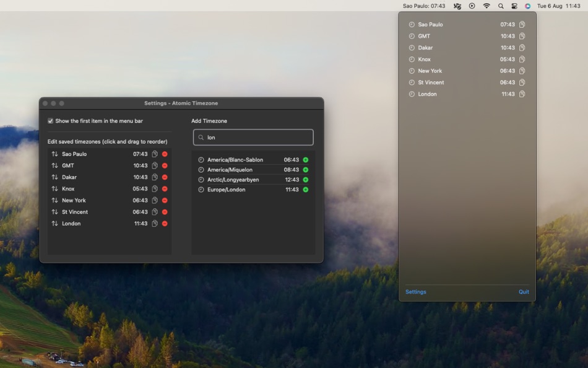
Task: Click Settings - Atomic Timezone title bar
Action: click(181, 103)
